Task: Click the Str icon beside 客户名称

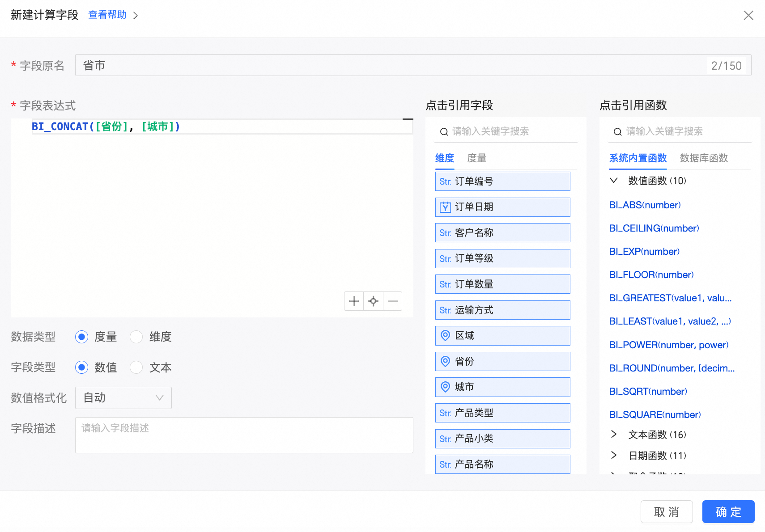Action: (x=445, y=233)
